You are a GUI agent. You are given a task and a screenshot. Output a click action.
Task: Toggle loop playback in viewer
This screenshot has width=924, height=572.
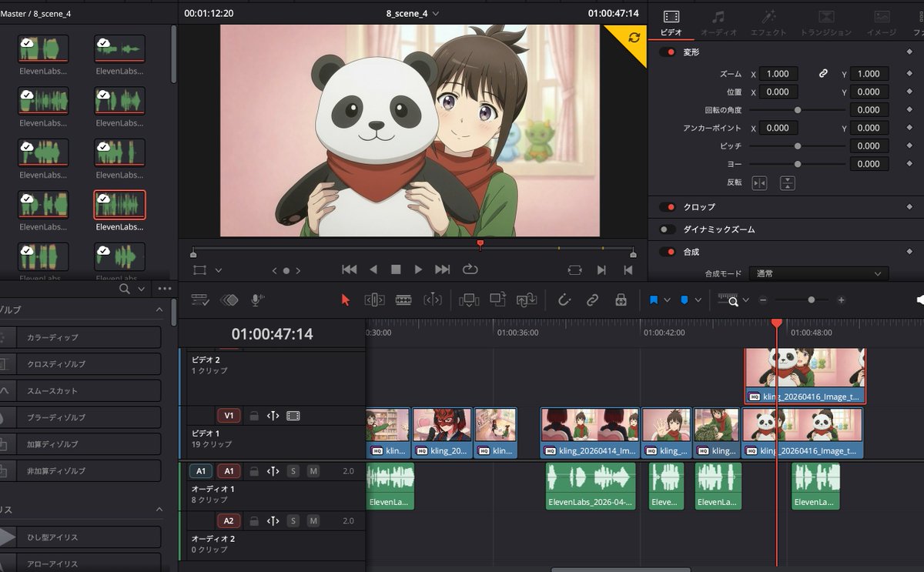[x=470, y=269]
